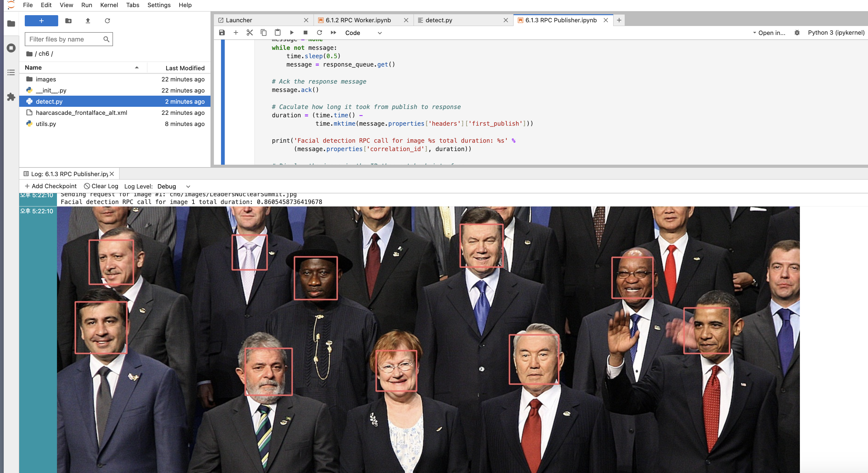The image size is (868, 473).
Task: Open the cell type Code dropdown
Action: 363,33
